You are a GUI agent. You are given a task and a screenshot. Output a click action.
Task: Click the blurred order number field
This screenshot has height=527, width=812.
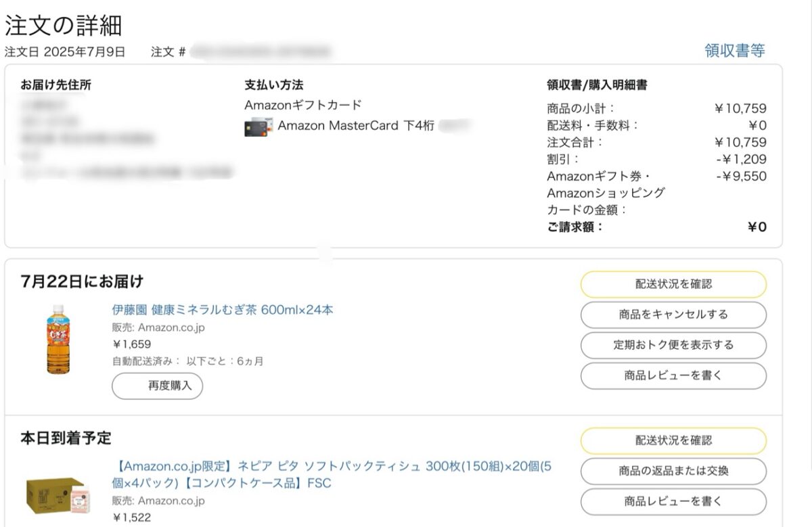pos(261,51)
